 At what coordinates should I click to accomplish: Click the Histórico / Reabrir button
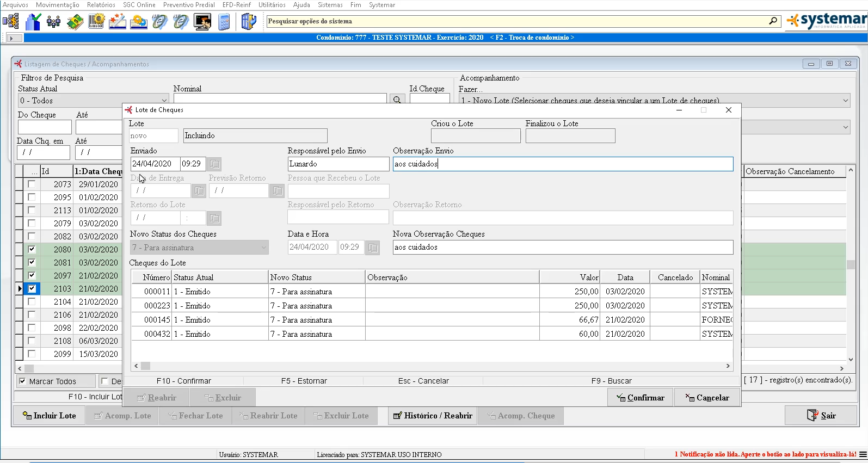433,416
